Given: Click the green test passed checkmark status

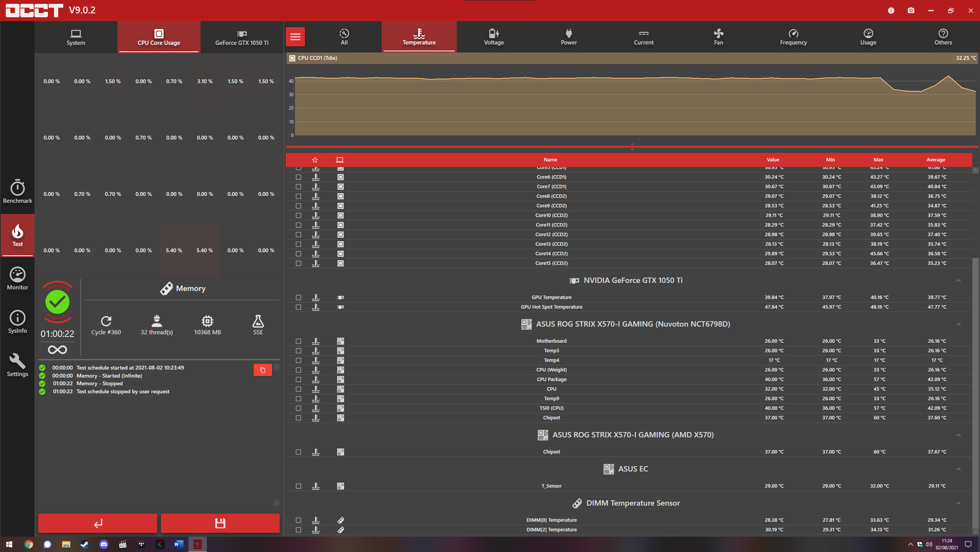Looking at the screenshot, I should coord(57,302).
